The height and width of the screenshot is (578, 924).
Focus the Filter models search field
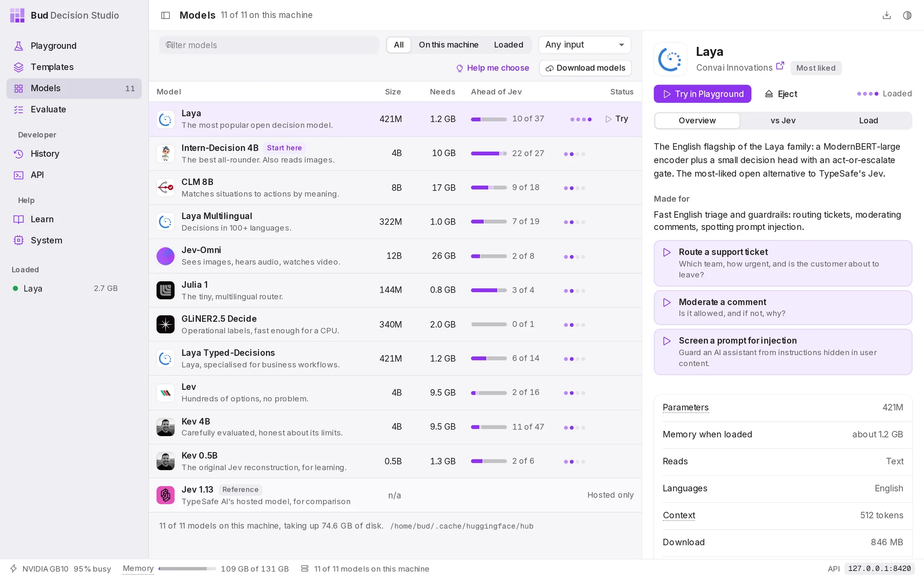[x=269, y=45]
